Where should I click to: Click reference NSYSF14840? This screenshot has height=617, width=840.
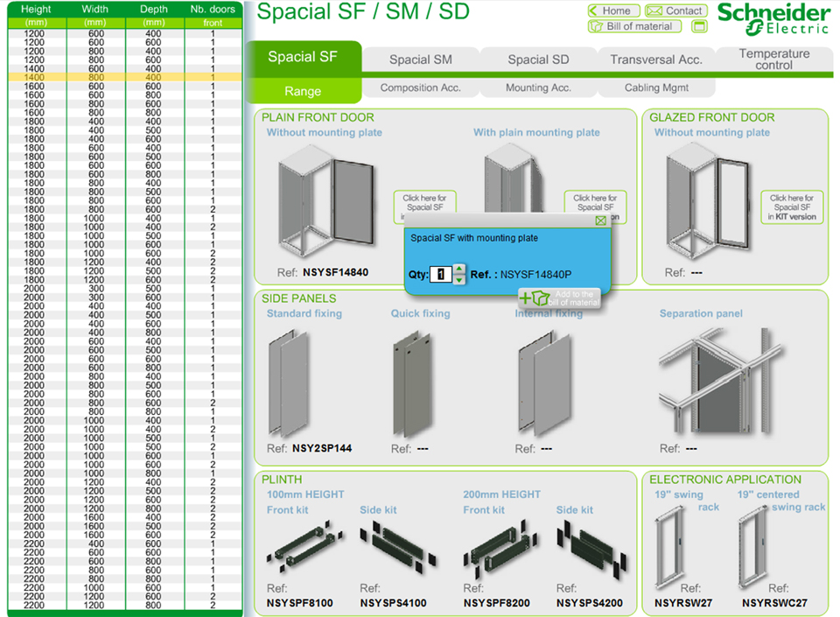coord(335,272)
